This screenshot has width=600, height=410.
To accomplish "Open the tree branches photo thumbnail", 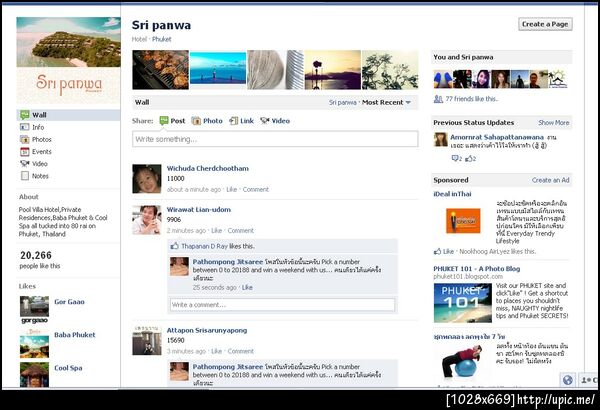I will click(390, 70).
